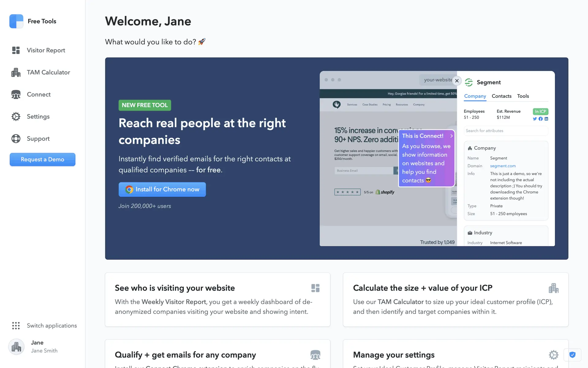588x368 pixels.
Task: Expand the 'This is Connect!' tooltip chevron
Action: (x=451, y=136)
